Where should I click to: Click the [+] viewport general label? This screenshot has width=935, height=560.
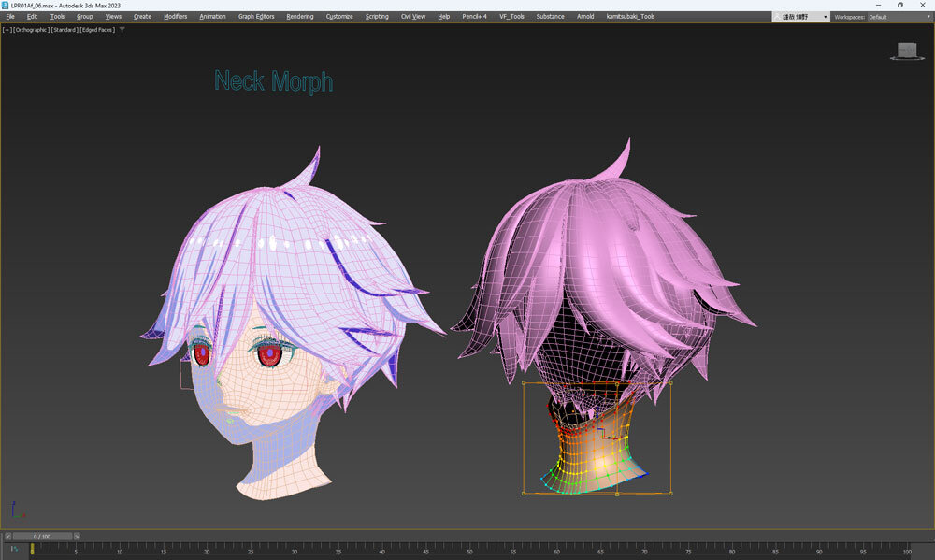click(7, 30)
